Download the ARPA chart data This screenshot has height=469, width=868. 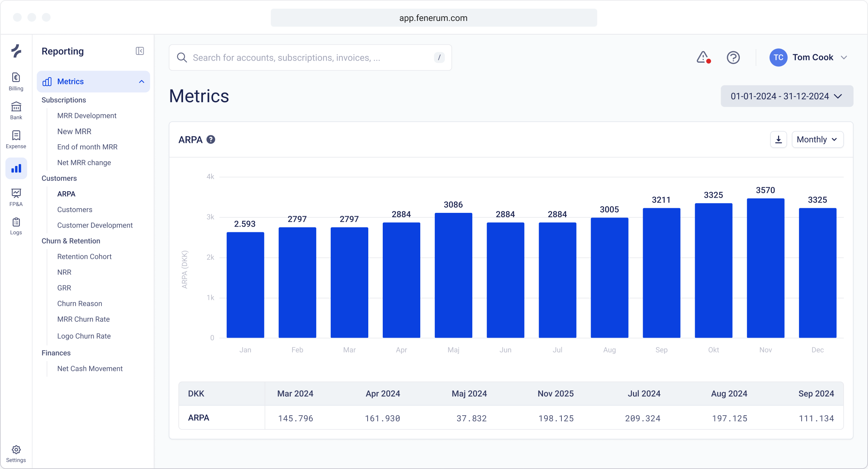(x=778, y=139)
